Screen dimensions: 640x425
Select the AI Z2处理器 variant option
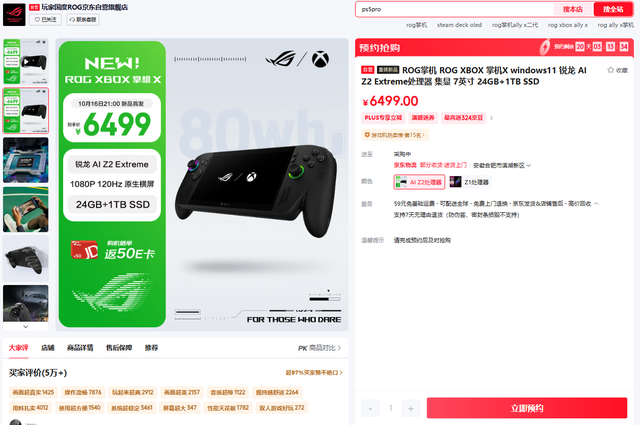(419, 182)
